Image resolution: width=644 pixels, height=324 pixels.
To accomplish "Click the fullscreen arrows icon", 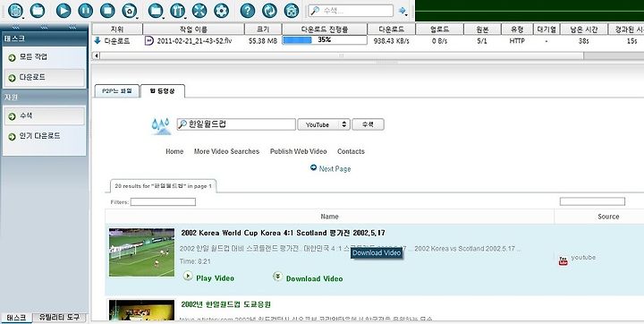I will click(x=199, y=10).
